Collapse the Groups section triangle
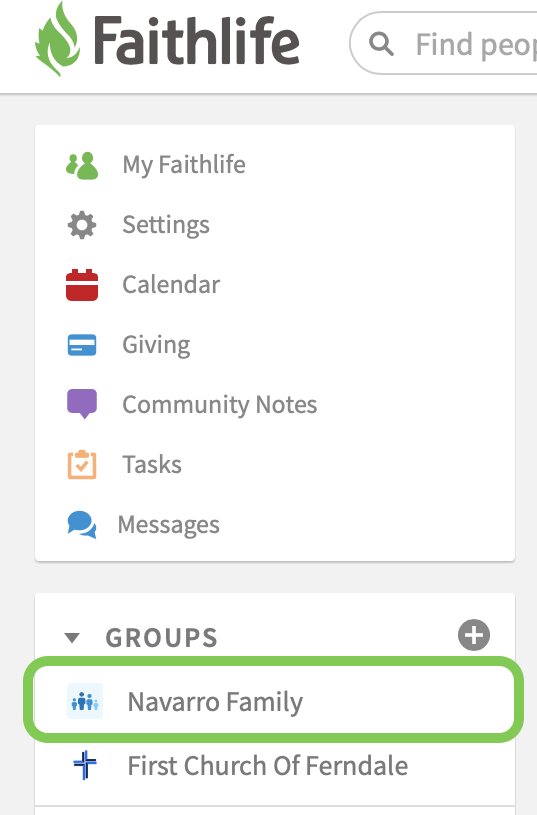 pos(72,637)
